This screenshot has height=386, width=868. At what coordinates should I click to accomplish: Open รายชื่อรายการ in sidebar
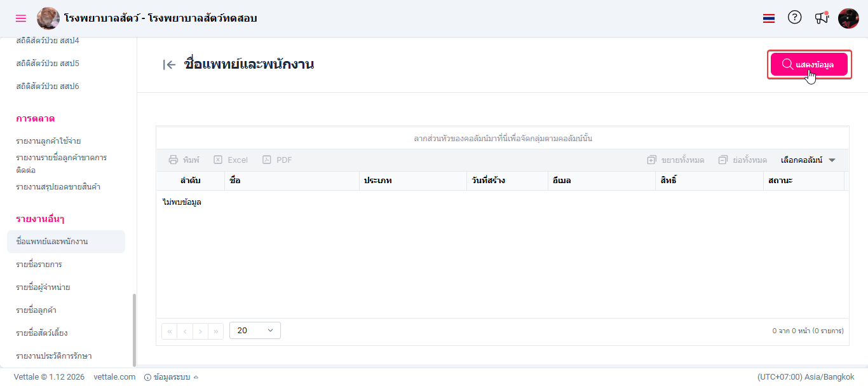pyautogui.click(x=39, y=265)
